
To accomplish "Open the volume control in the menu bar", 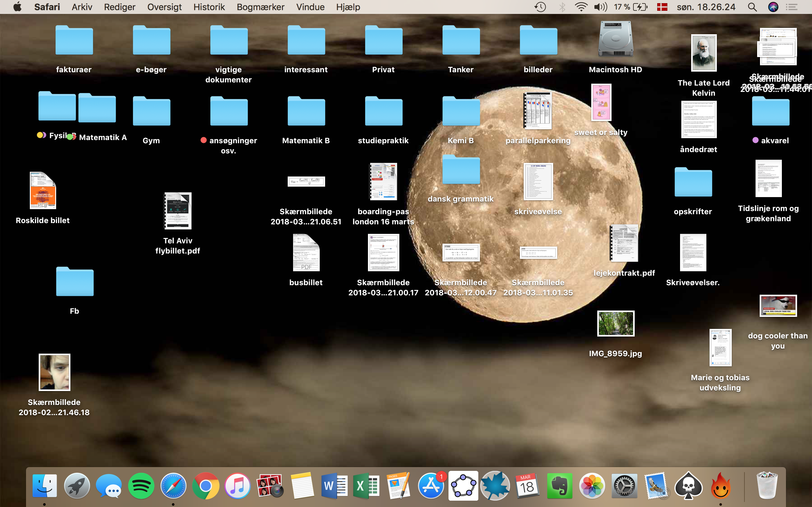I will coord(600,7).
